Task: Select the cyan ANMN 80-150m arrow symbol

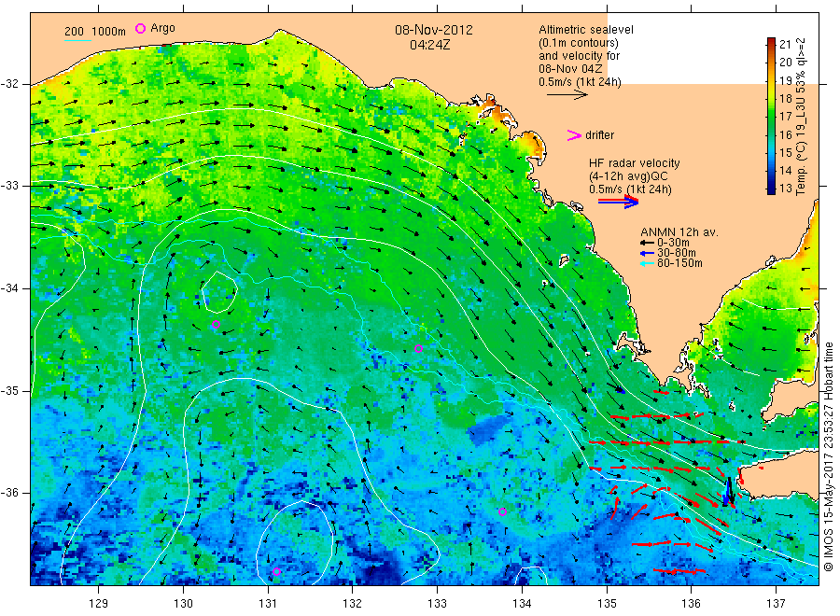Action: pos(647,263)
